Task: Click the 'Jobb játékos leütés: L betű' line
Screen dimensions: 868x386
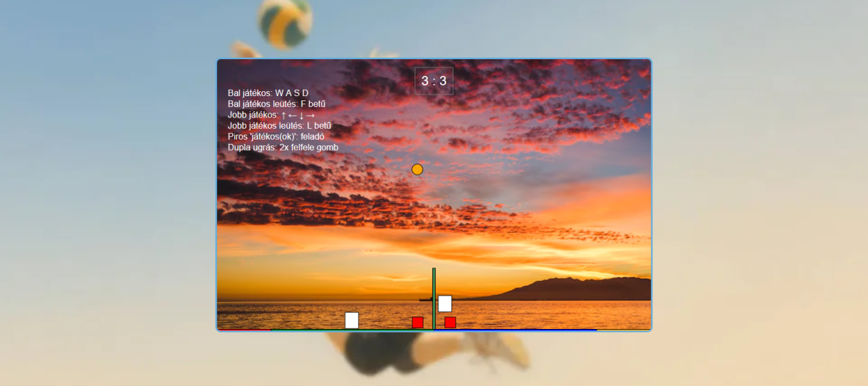Action: [280, 125]
